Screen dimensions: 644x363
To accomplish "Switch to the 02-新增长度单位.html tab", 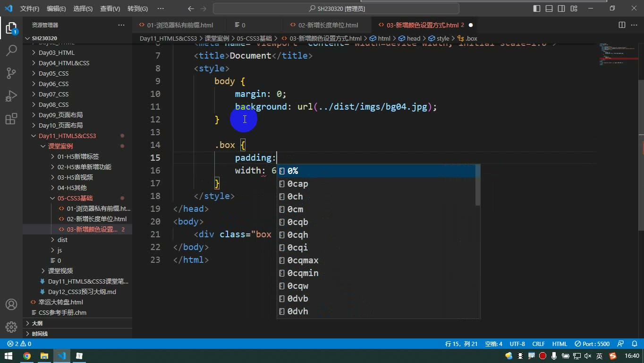I will (328, 25).
